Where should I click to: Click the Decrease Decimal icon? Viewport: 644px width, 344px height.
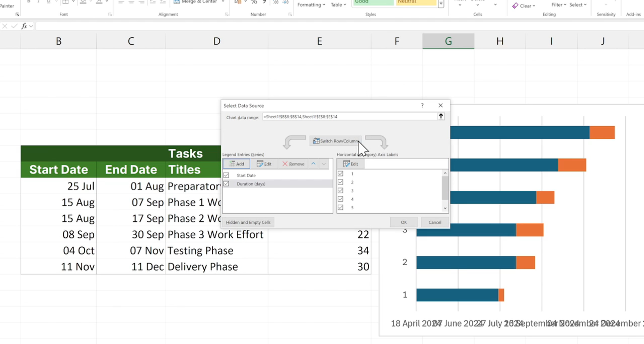click(x=286, y=2)
